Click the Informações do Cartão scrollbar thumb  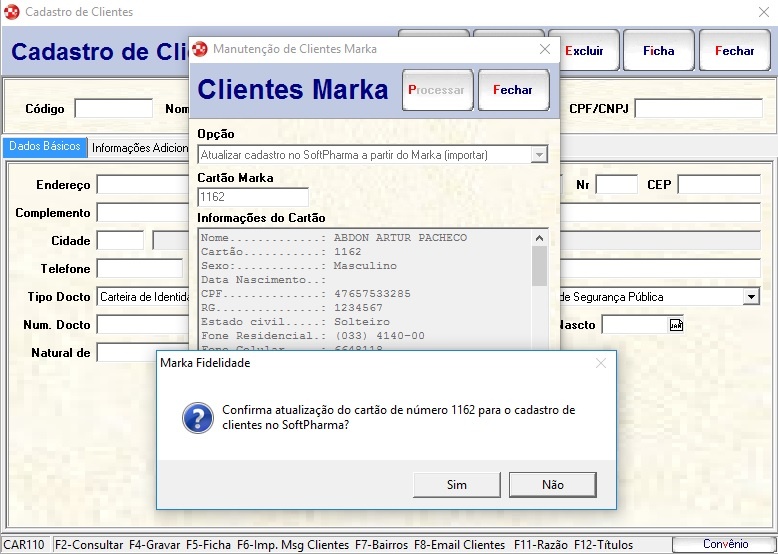pos(539,266)
